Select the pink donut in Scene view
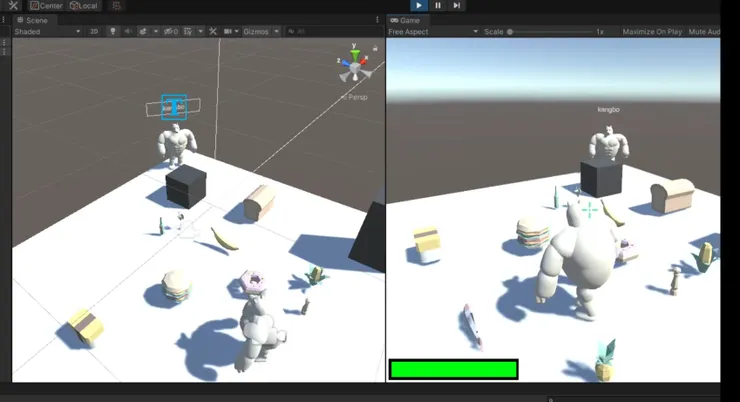The height and width of the screenshot is (402, 740). [253, 282]
